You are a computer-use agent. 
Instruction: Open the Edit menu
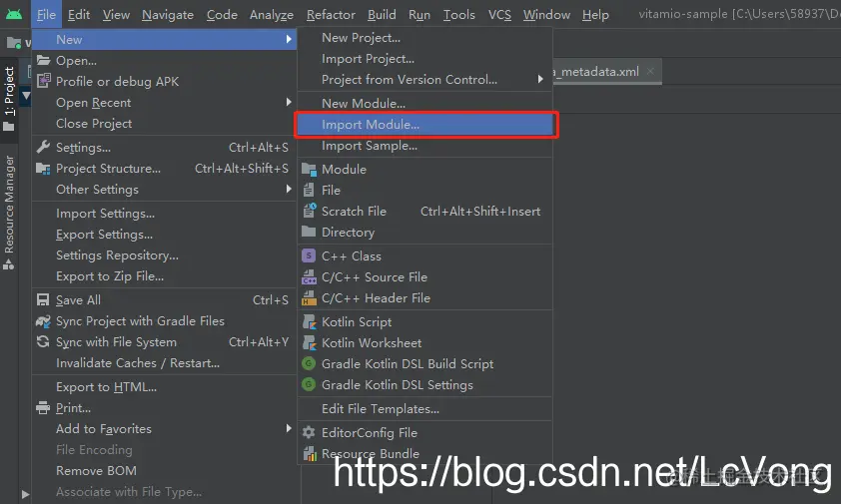(79, 15)
